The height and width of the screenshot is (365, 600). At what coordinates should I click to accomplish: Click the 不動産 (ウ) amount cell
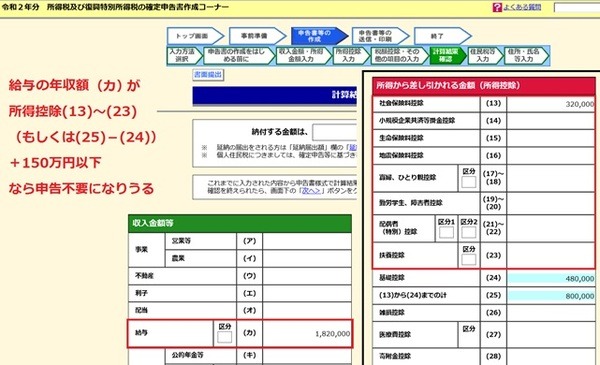click(307, 276)
